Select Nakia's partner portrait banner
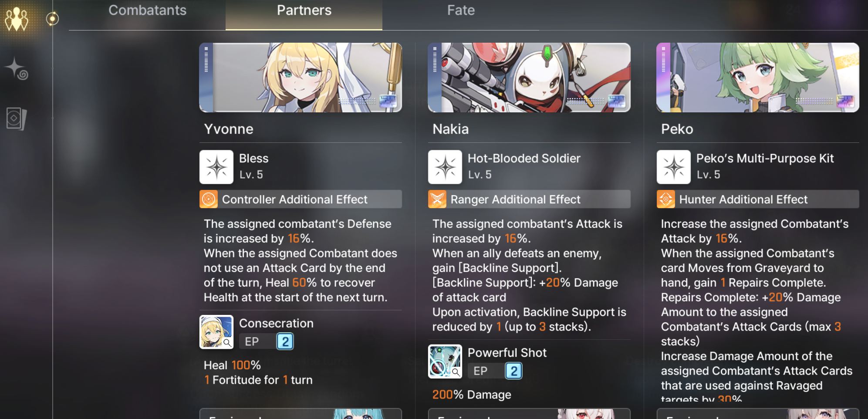868x419 pixels. pos(529,78)
